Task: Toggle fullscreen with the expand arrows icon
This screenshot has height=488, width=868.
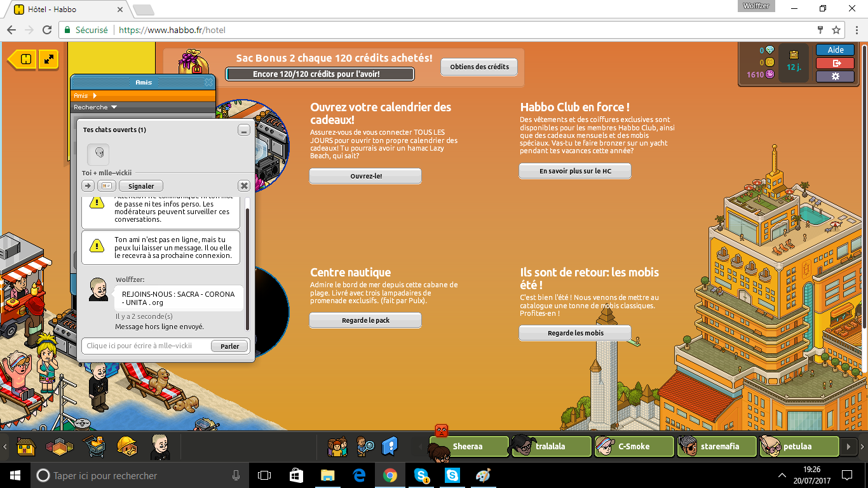Action: click(49, 60)
